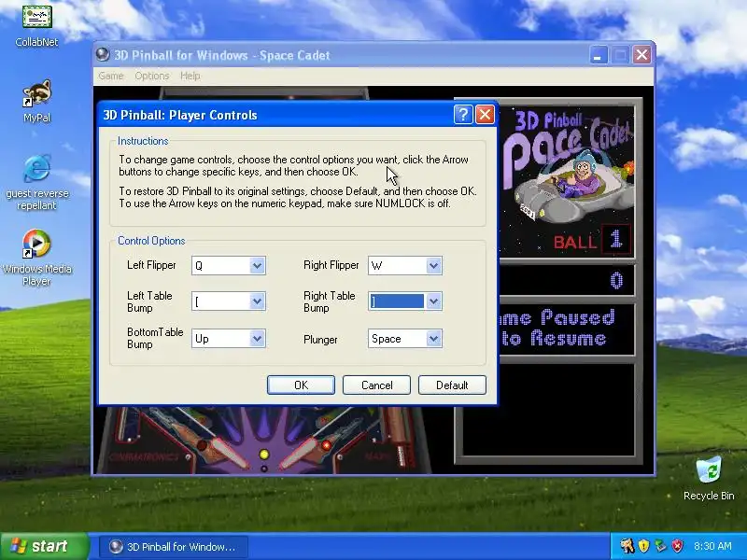This screenshot has height=560, width=747.
Task: Click the 3D Pinball taskbar button
Action: pos(175,546)
